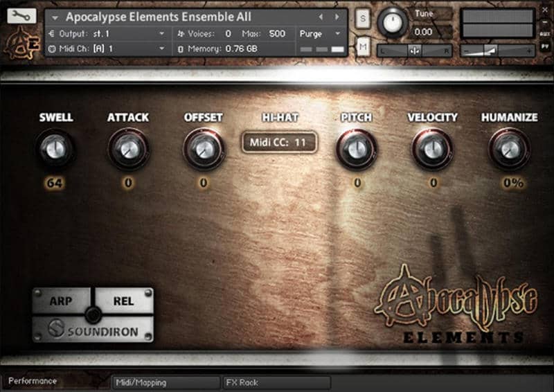
Task: Click the Pitch knob
Action: click(x=357, y=149)
